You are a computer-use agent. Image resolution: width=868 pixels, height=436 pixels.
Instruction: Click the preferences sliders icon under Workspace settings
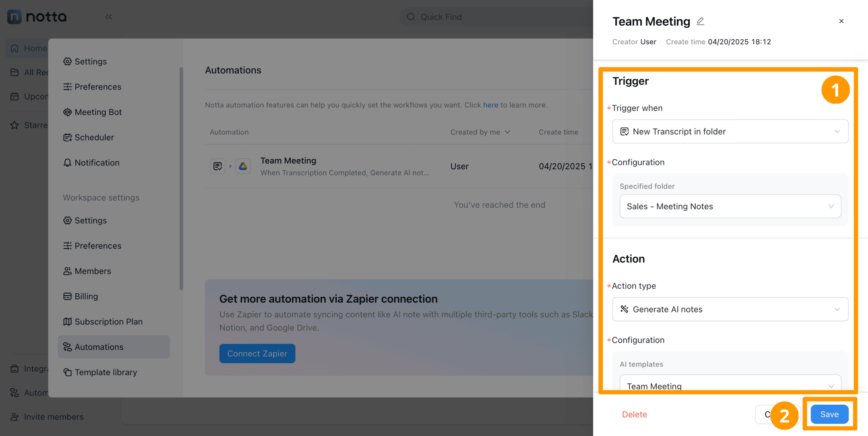[x=68, y=246]
